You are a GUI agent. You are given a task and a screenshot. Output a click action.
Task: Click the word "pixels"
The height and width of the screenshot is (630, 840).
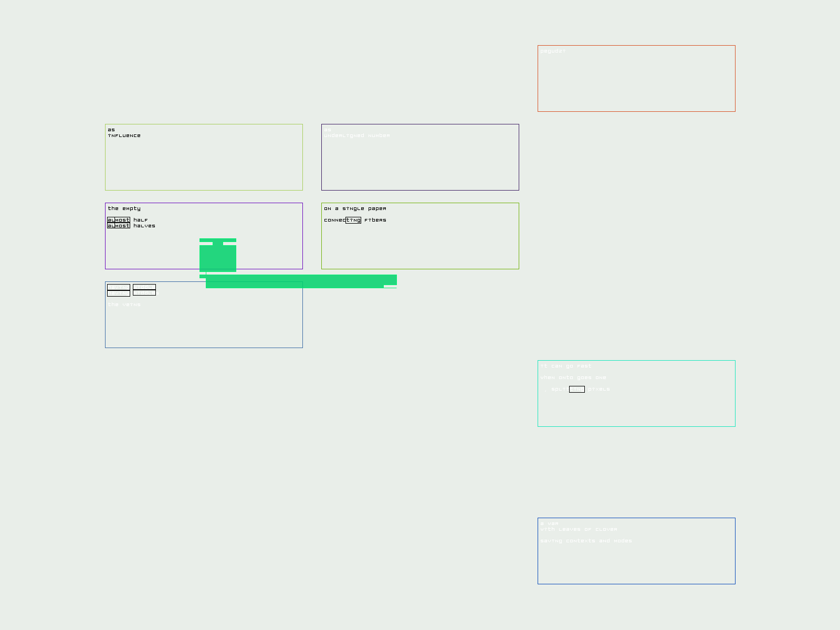[x=599, y=389]
